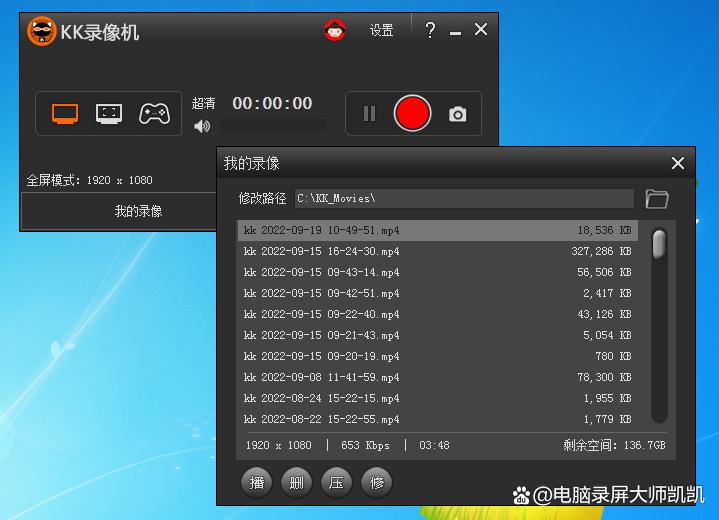Mute the speaker volume icon
The width and height of the screenshot is (719, 520).
(x=202, y=126)
